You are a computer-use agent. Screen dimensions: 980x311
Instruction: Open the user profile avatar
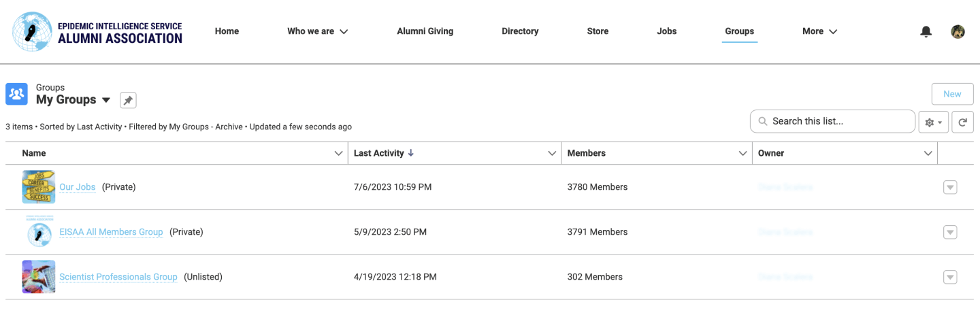[x=958, y=31]
